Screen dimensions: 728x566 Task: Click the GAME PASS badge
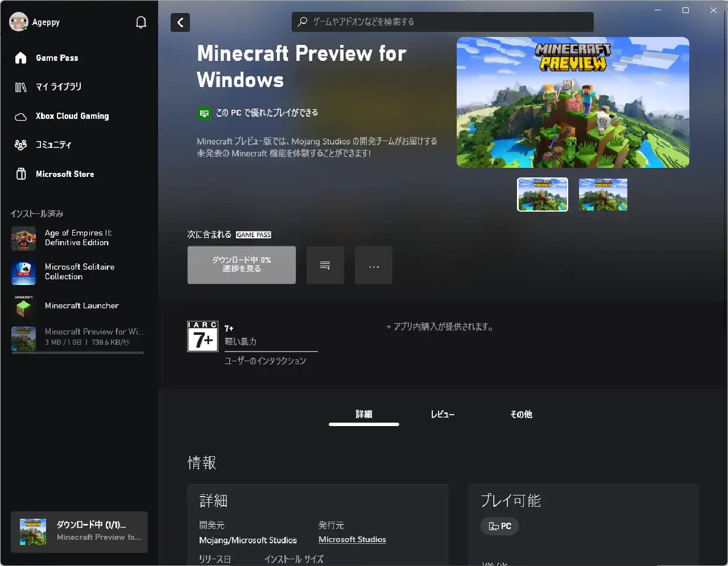click(254, 235)
